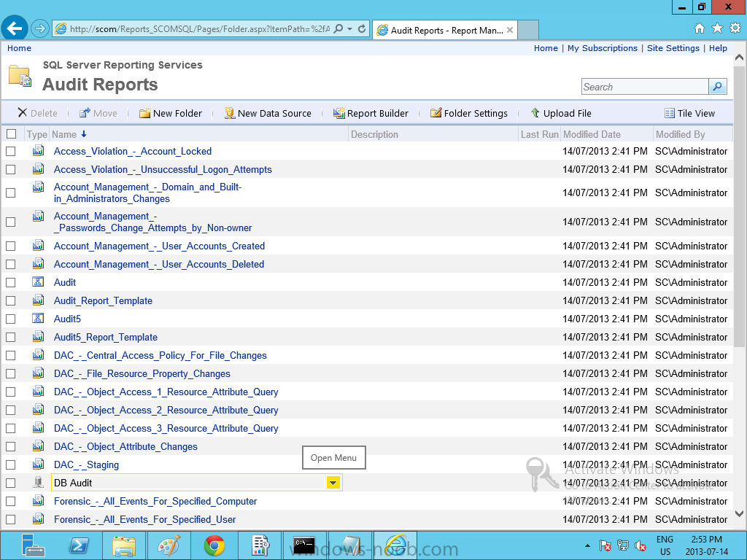Open the My Subscriptions link
Screen dimensions: 747x560
click(602, 48)
